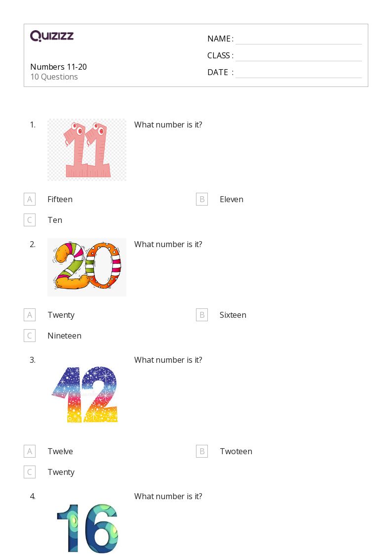
Task: Tick option A Twenty in question 2
Action: point(30,315)
